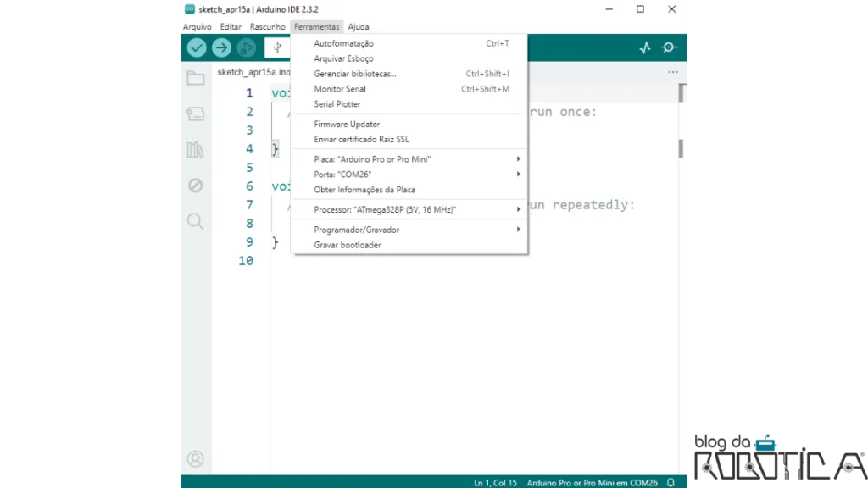This screenshot has height=488, width=868.
Task: Open the Search sidebar icon
Action: click(196, 221)
